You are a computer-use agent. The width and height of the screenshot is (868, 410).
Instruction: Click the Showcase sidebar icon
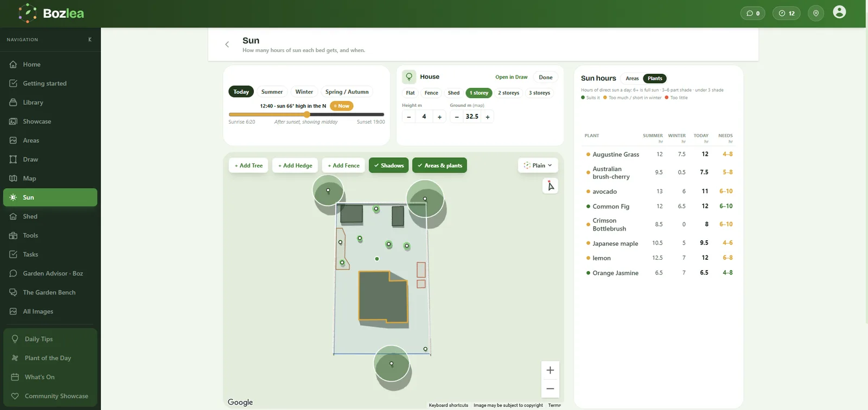coord(13,121)
